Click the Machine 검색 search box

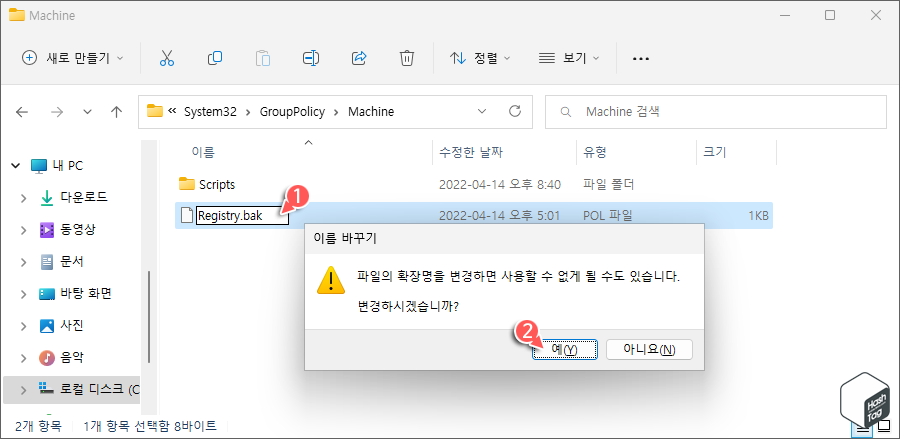[x=715, y=112]
